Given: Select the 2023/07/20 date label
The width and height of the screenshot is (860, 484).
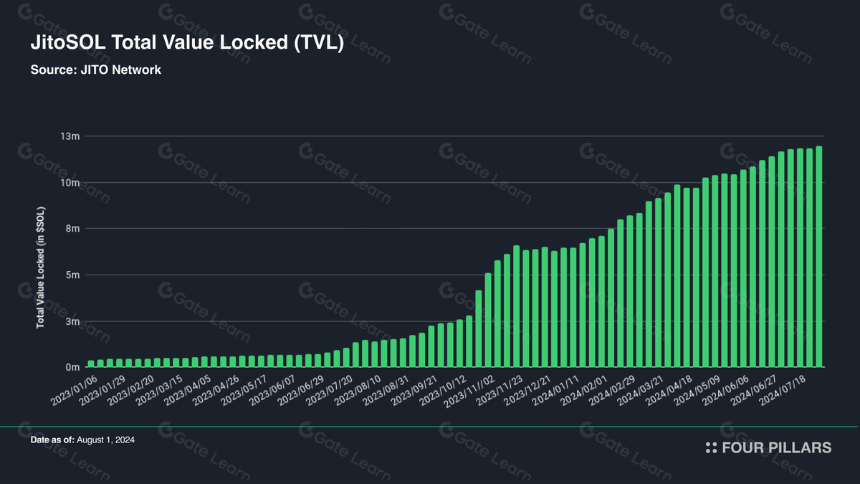Looking at the screenshot, I should (x=329, y=391).
